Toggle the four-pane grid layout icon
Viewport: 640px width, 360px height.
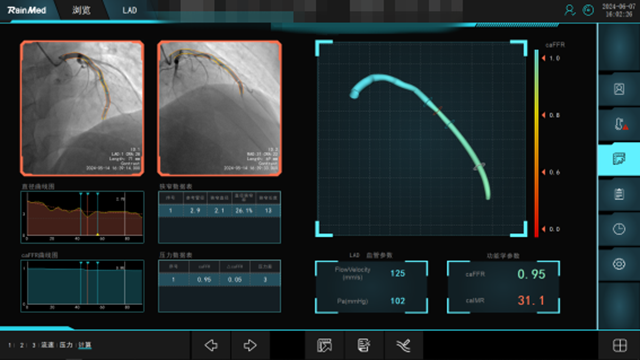[x=620, y=345]
